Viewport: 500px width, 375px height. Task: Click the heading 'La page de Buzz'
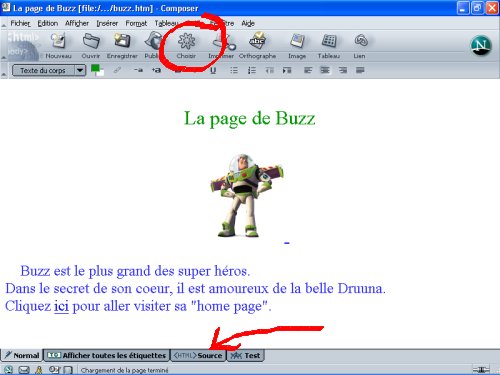(250, 119)
